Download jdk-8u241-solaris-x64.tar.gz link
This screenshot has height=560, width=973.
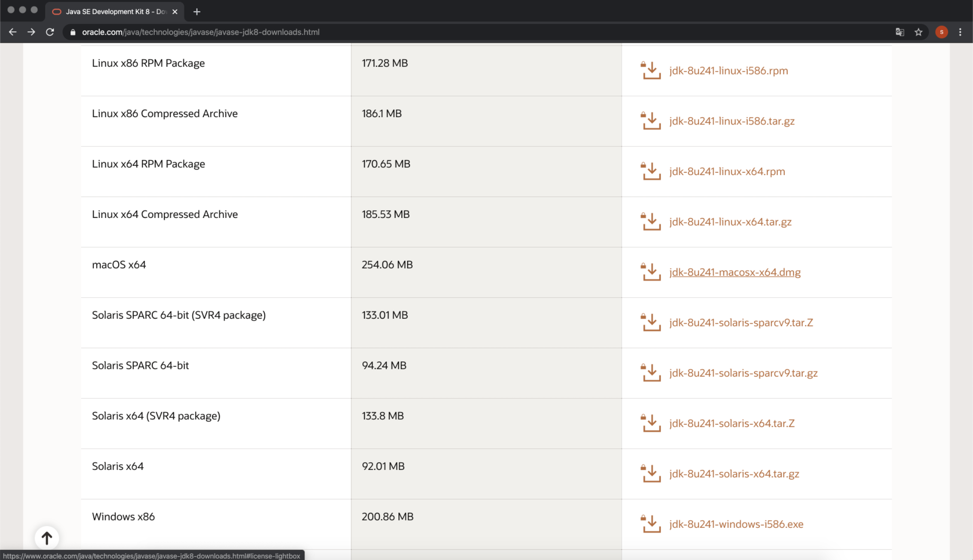coord(734,474)
